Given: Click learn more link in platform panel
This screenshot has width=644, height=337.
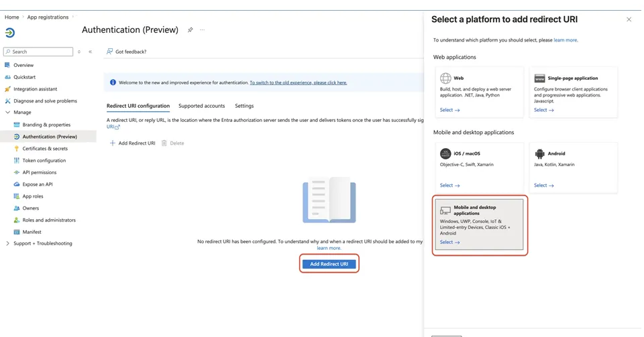Looking at the screenshot, I should pos(566,40).
